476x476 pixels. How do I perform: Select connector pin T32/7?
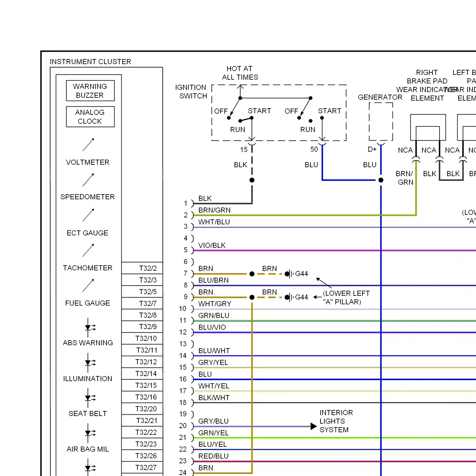(142, 303)
